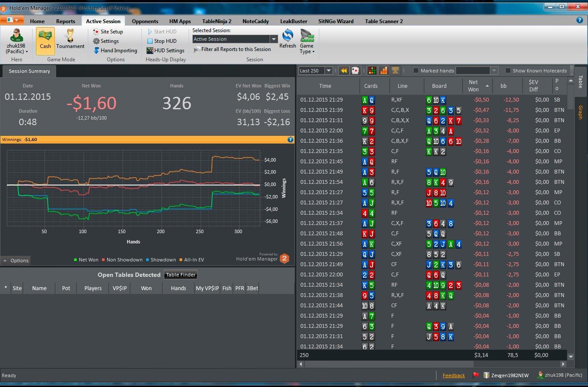Click the yellow rewind arrows icon
This screenshot has height=387, width=588.
pos(344,71)
